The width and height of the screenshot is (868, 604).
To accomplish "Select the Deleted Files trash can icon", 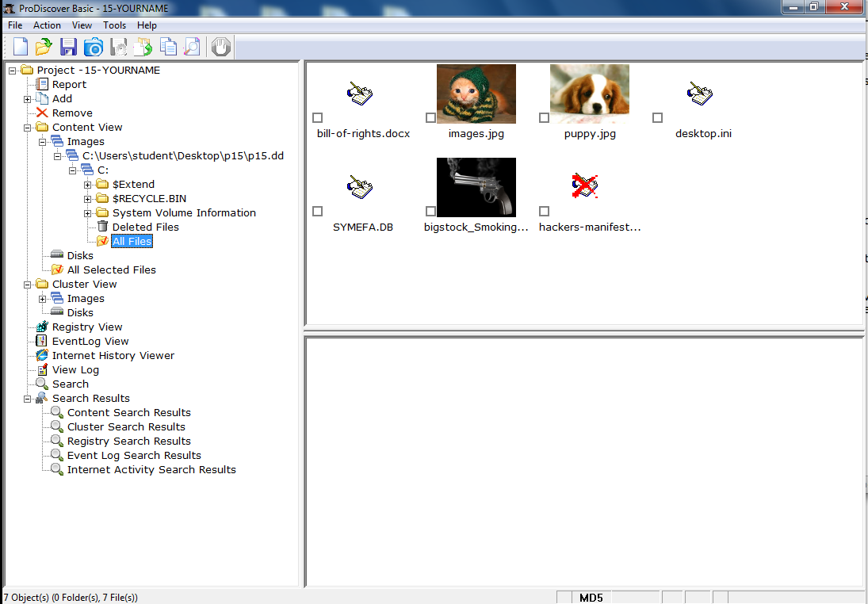I will pos(102,227).
